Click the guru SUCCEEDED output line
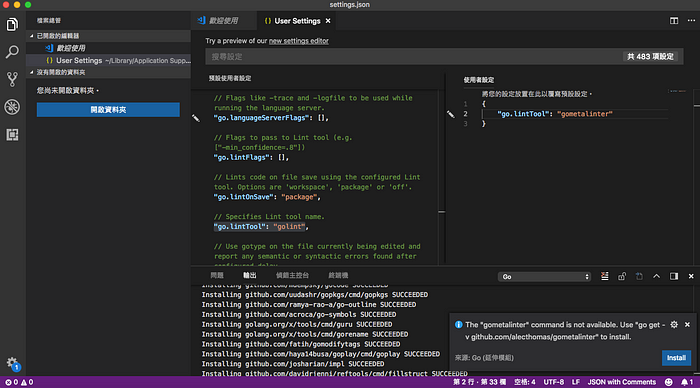This screenshot has width=700, height=388. tap(296, 325)
